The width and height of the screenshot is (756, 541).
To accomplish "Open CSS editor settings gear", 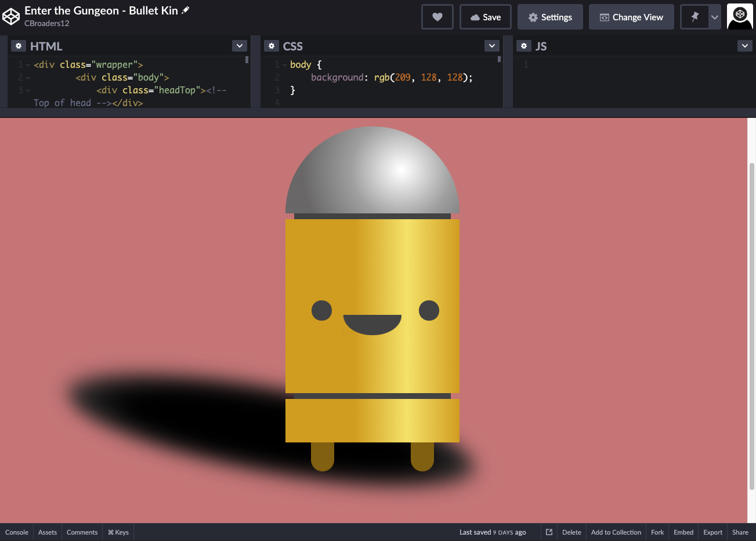I will pyautogui.click(x=271, y=46).
